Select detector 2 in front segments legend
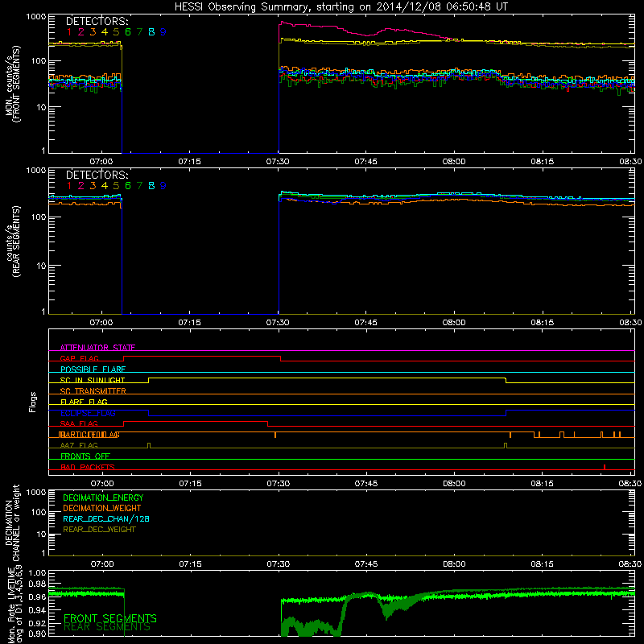This screenshot has height=644, width=644. point(81,32)
